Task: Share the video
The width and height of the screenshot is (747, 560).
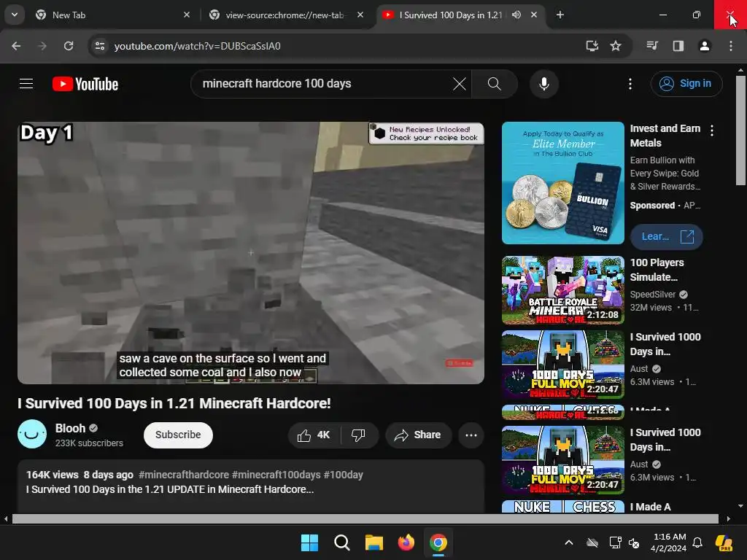Action: [x=418, y=435]
